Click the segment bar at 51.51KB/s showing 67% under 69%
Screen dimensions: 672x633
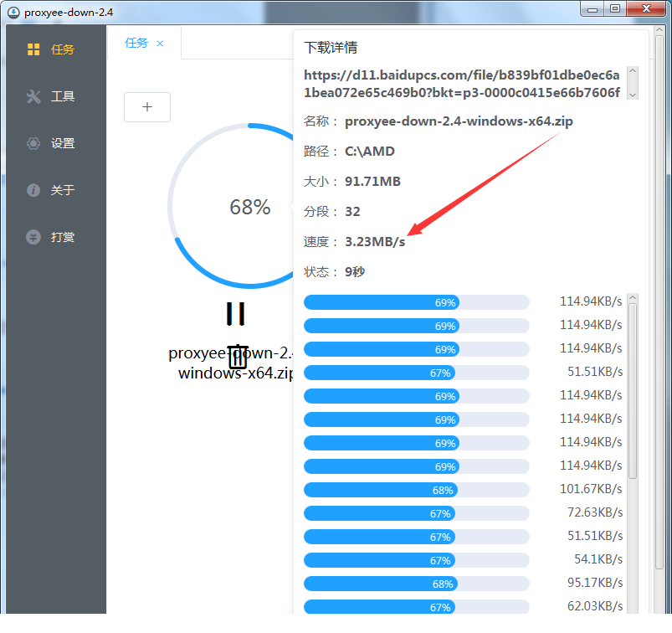(416, 373)
